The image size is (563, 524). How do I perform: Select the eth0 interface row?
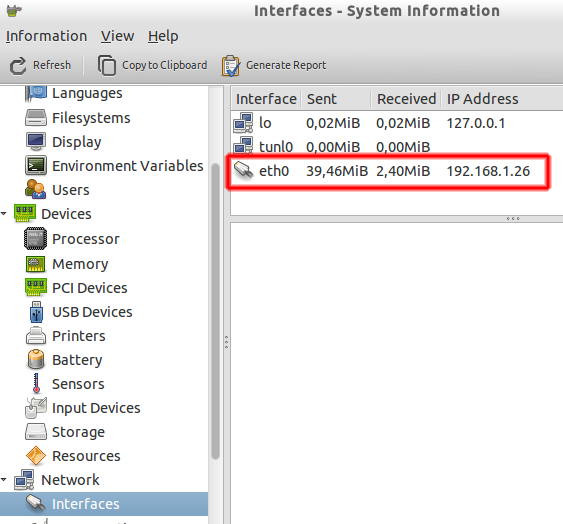[x=396, y=171]
